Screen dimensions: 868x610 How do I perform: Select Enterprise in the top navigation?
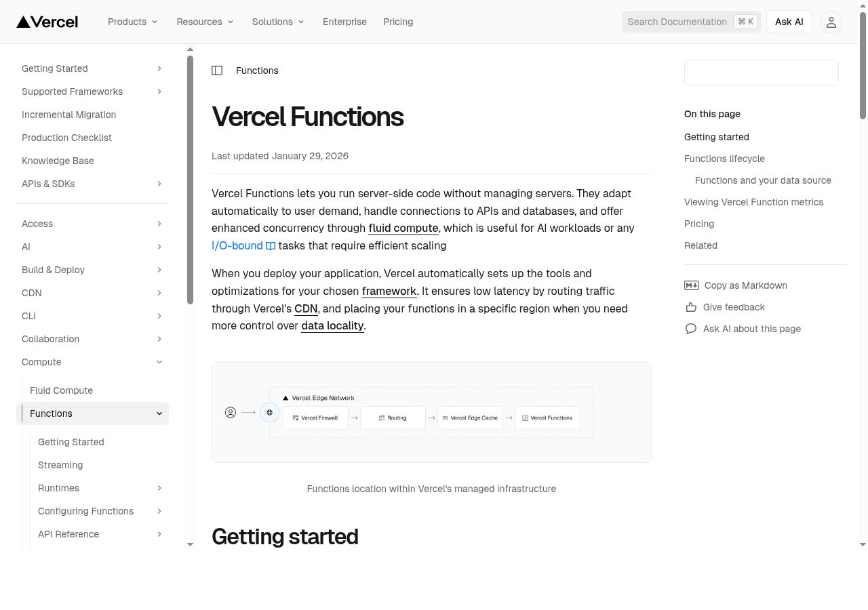point(344,22)
